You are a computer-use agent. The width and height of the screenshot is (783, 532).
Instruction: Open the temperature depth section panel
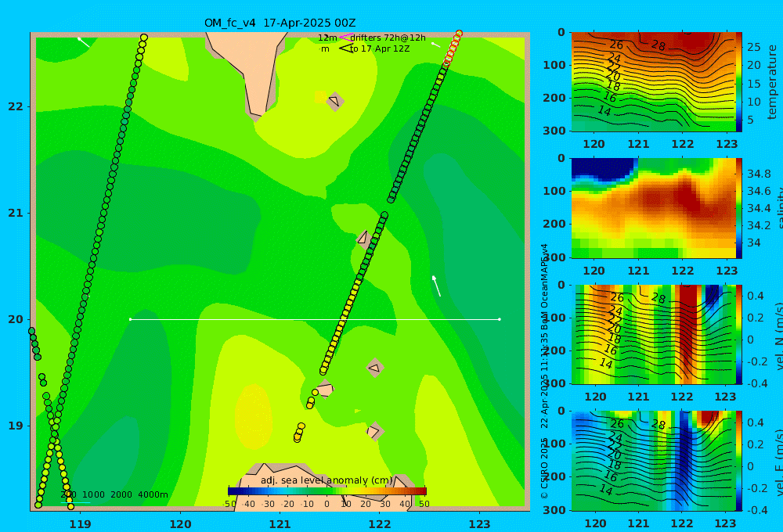coord(653,82)
